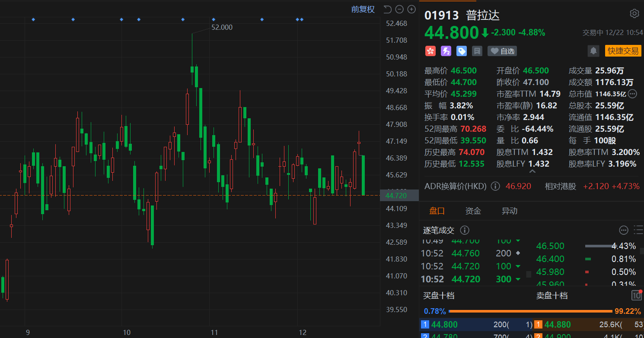The height and width of the screenshot is (338, 644).
Task: Switch to the 资金 tab
Action: 473,211
